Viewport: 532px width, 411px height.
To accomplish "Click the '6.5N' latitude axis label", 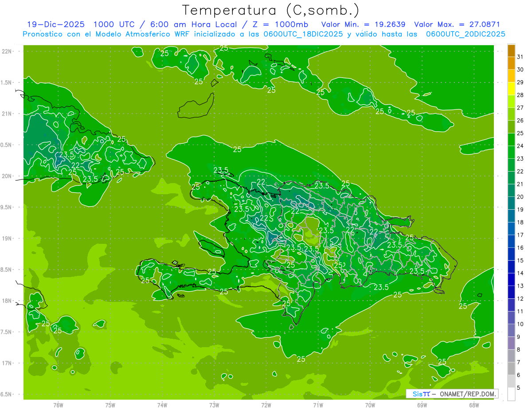I will [x=7, y=394].
